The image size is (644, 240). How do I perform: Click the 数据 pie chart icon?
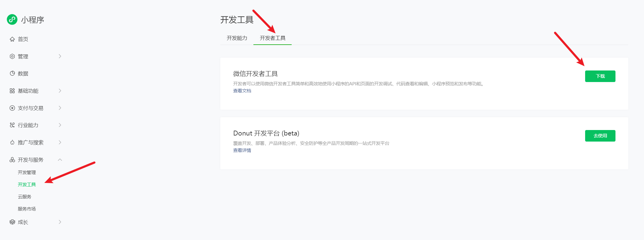pyautogui.click(x=12, y=73)
